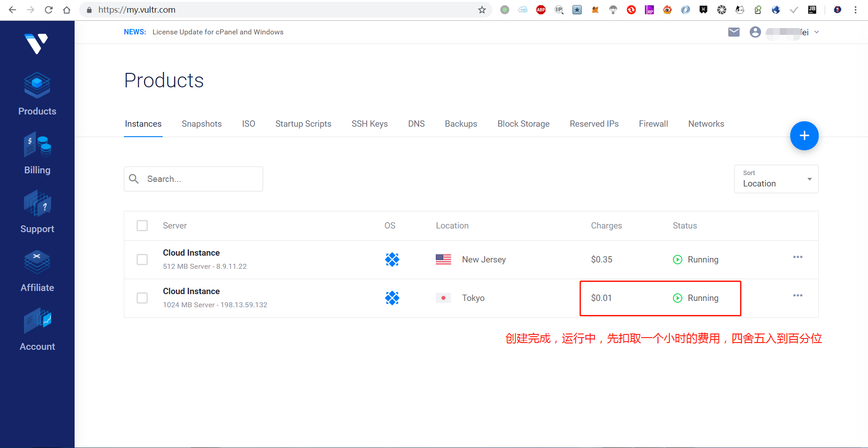Viewport: 868px width, 448px height.
Task: Go to the browser home page icon
Action: [67, 10]
